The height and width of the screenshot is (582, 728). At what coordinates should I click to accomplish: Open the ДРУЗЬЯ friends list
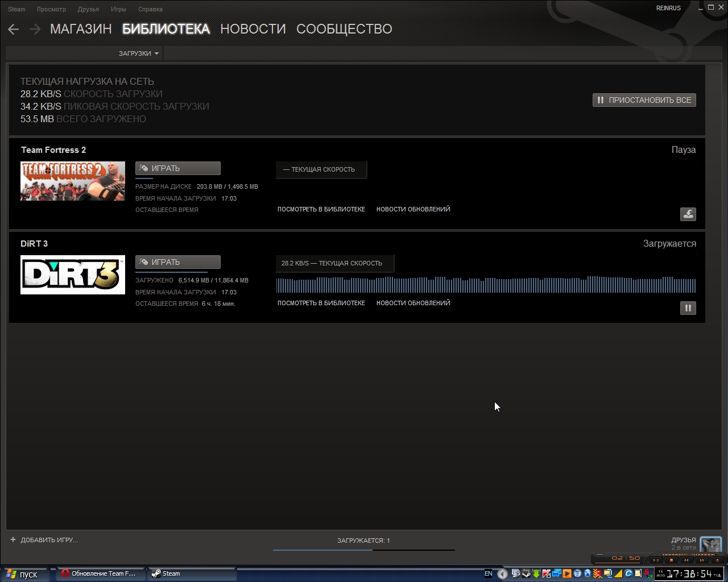(x=684, y=541)
